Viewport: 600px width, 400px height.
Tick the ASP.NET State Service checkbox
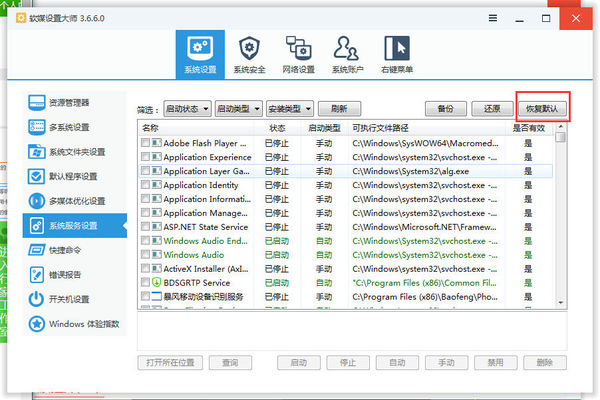[x=146, y=227]
